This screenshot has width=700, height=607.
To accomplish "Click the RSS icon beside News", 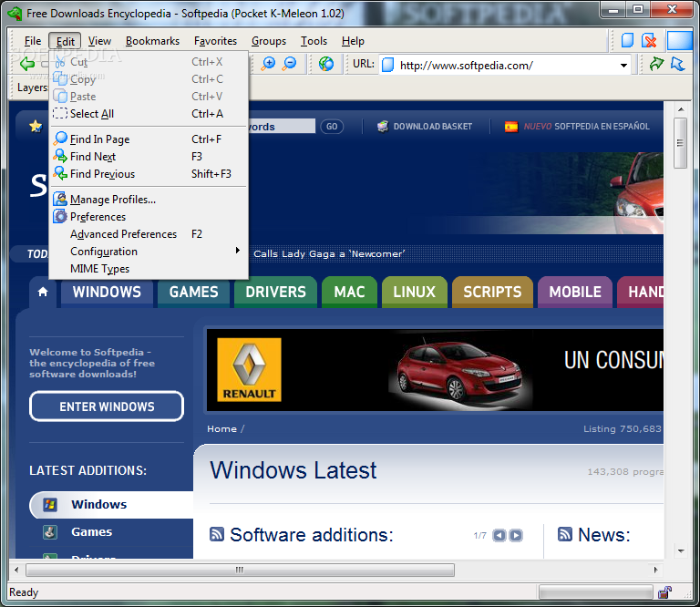I will [565, 534].
